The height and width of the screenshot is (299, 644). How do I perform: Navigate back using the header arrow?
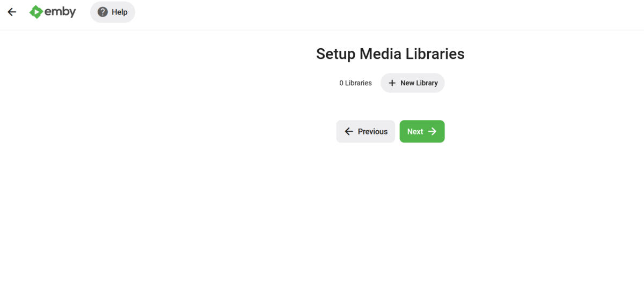[x=12, y=12]
